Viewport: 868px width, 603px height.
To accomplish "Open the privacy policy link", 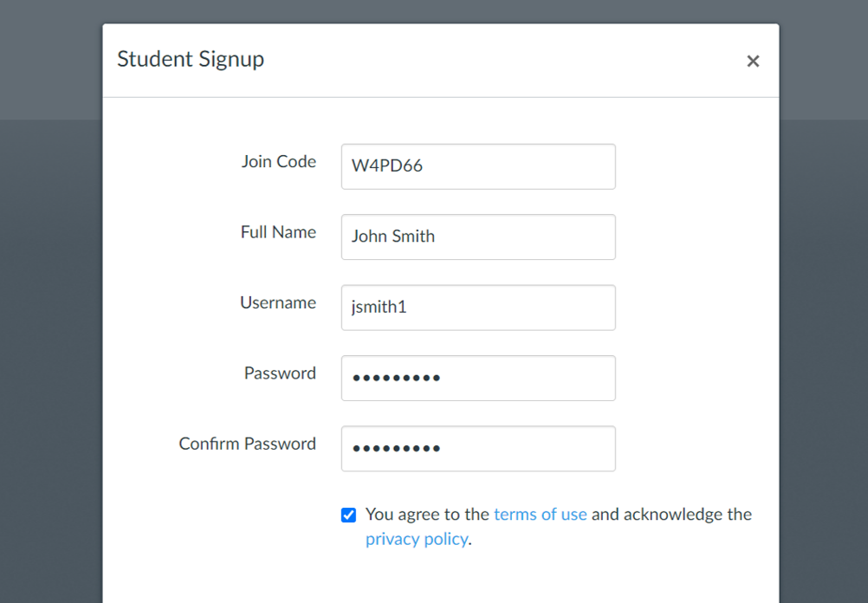I will point(416,540).
